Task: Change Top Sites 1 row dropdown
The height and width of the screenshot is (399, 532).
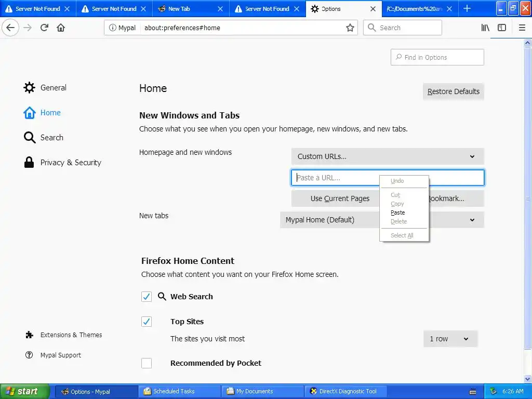Action: [x=450, y=339]
